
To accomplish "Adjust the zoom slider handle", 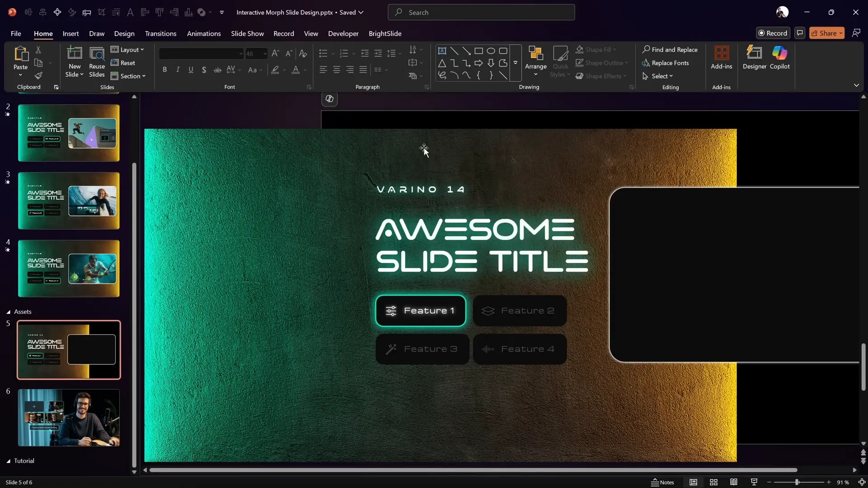I will pyautogui.click(x=797, y=482).
